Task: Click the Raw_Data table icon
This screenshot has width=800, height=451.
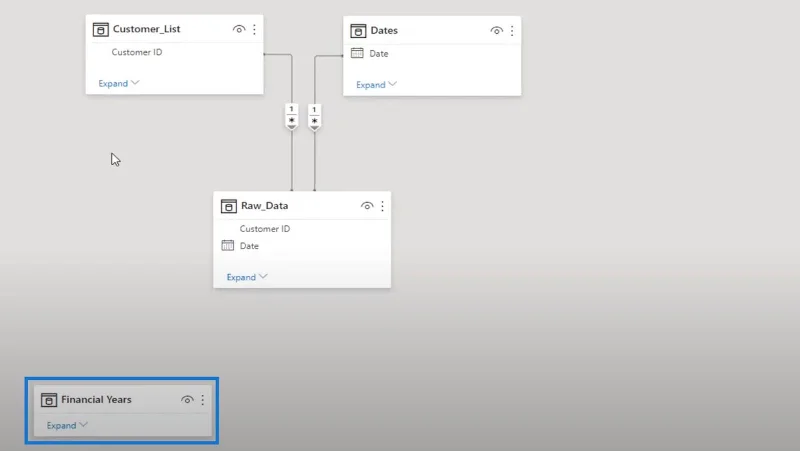Action: point(229,206)
